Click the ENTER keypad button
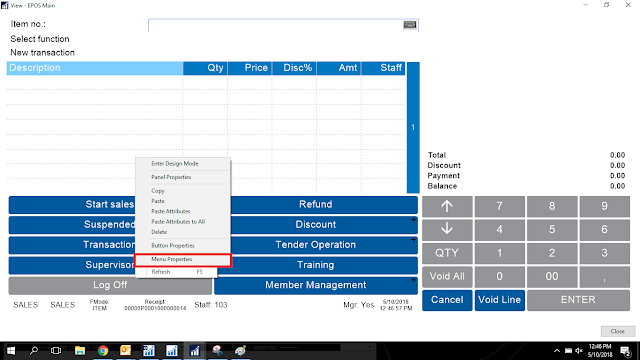Screen dimensions: 640x360 [578, 300]
